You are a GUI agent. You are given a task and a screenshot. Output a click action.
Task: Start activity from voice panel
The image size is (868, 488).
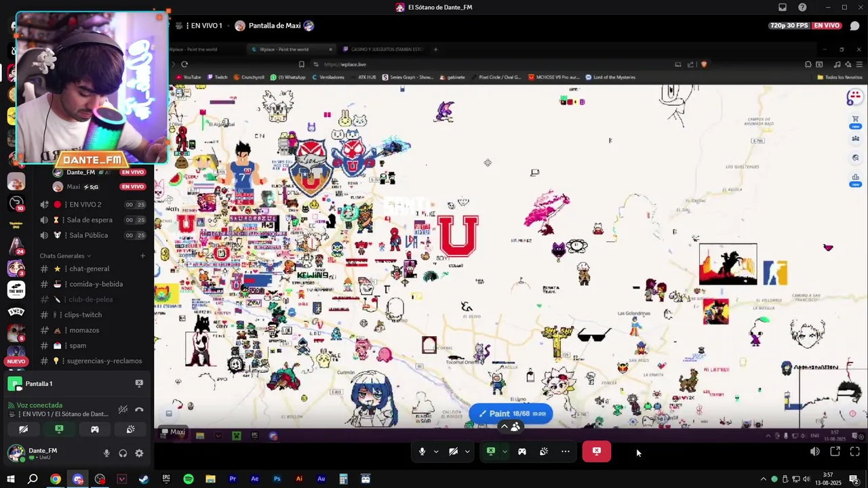[95, 430]
